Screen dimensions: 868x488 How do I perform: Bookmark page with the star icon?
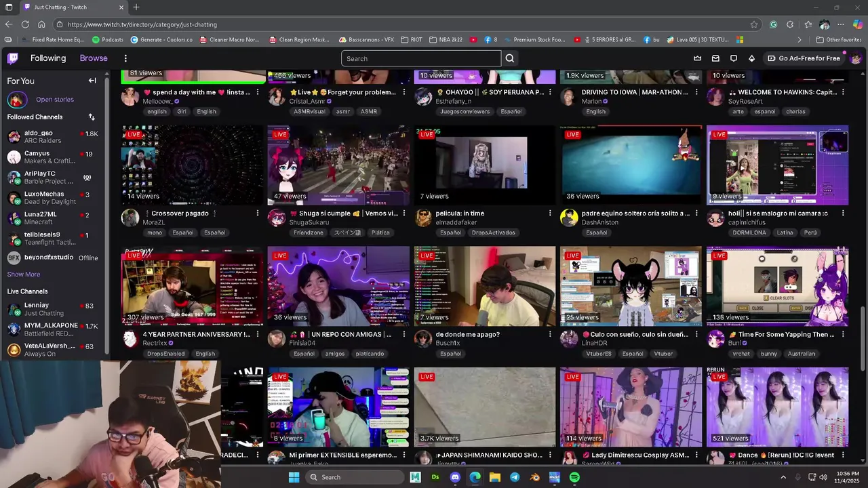point(754,24)
